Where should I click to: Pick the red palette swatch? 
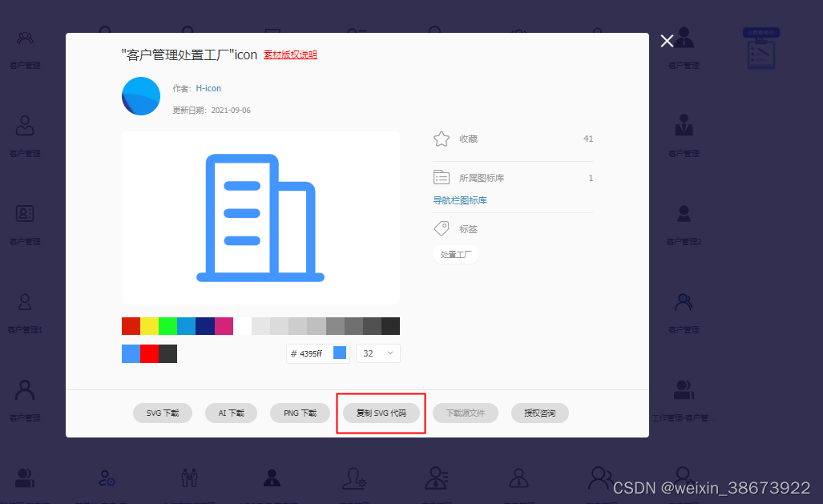point(131,326)
